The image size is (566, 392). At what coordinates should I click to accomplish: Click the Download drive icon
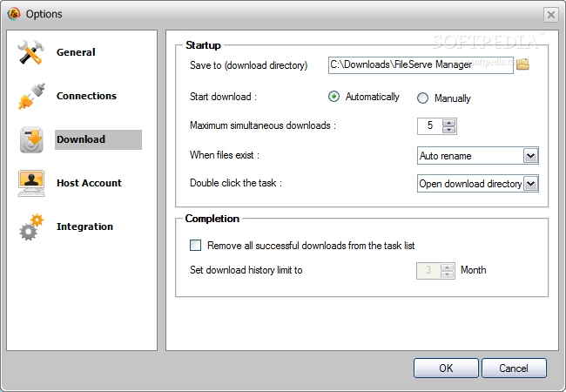[31, 139]
